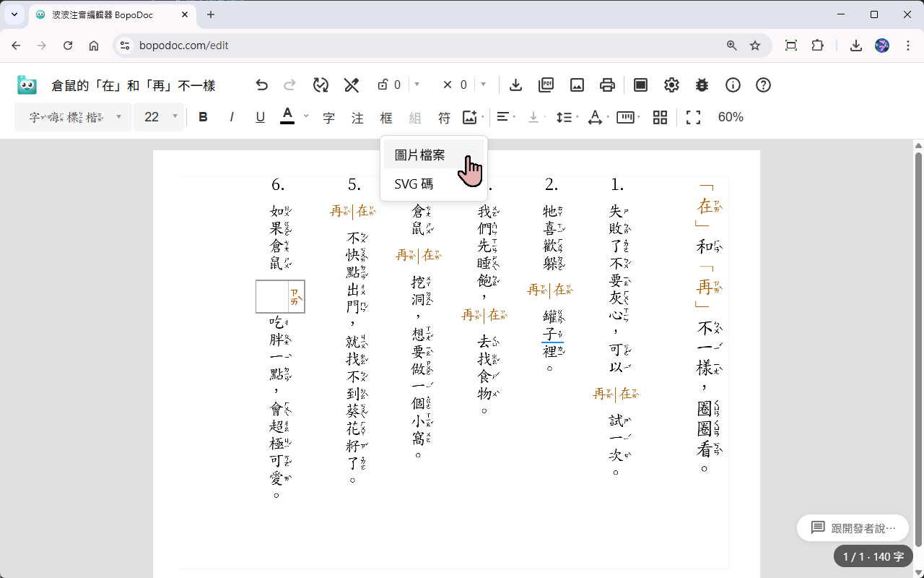Select the 框 box formatting tool
The height and width of the screenshot is (578, 924).
coord(386,117)
